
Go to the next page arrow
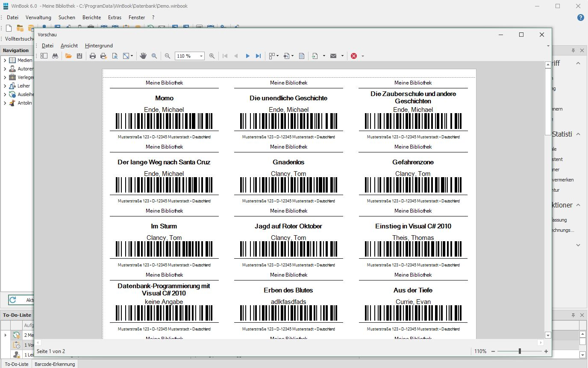[247, 56]
